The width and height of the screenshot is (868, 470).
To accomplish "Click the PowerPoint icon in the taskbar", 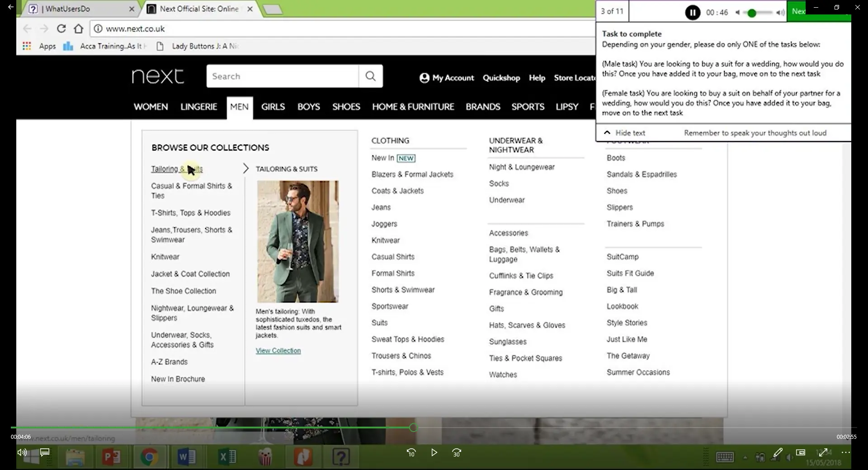I will point(111,457).
